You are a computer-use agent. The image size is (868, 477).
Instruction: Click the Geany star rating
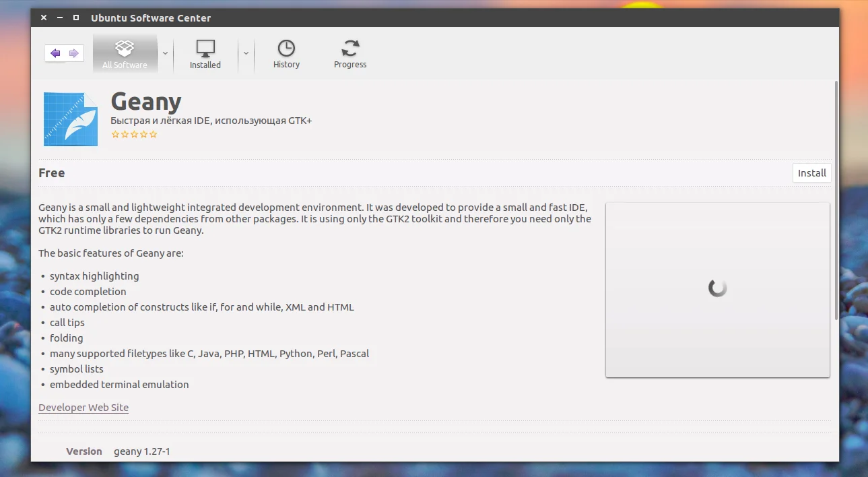click(134, 135)
